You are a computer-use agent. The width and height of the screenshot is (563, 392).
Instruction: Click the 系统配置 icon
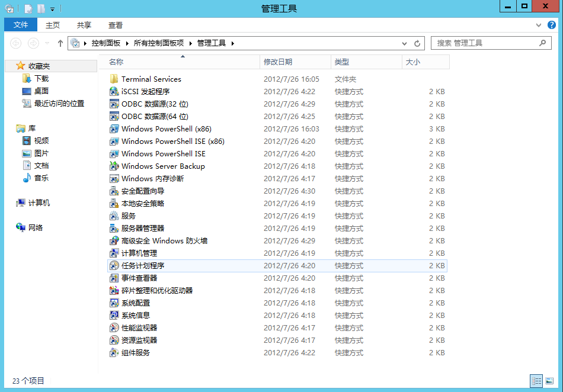coord(114,303)
